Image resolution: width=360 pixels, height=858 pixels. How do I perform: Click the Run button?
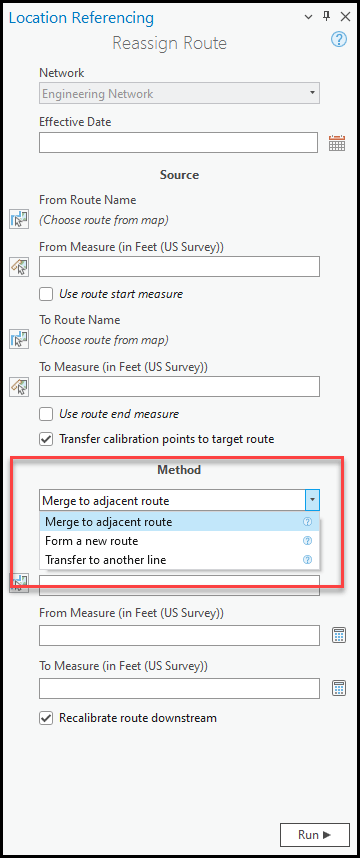click(x=315, y=834)
